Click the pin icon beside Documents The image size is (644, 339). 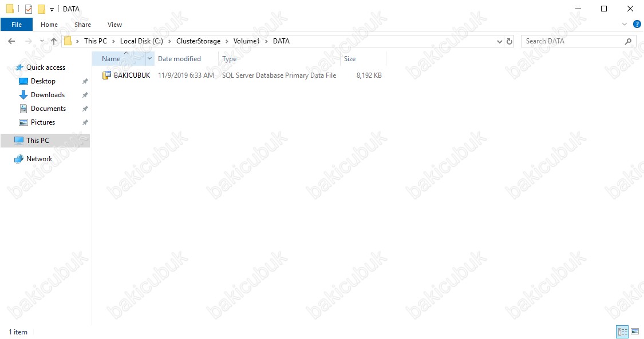(85, 109)
